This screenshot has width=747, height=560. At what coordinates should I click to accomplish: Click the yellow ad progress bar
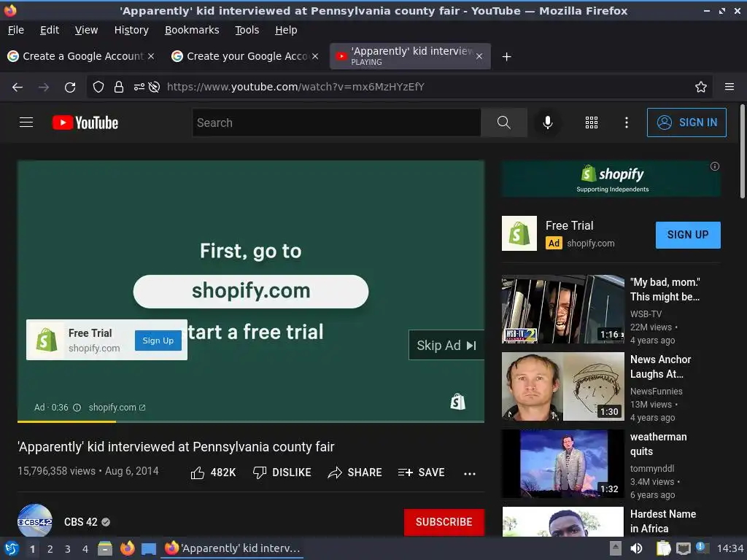point(66,421)
